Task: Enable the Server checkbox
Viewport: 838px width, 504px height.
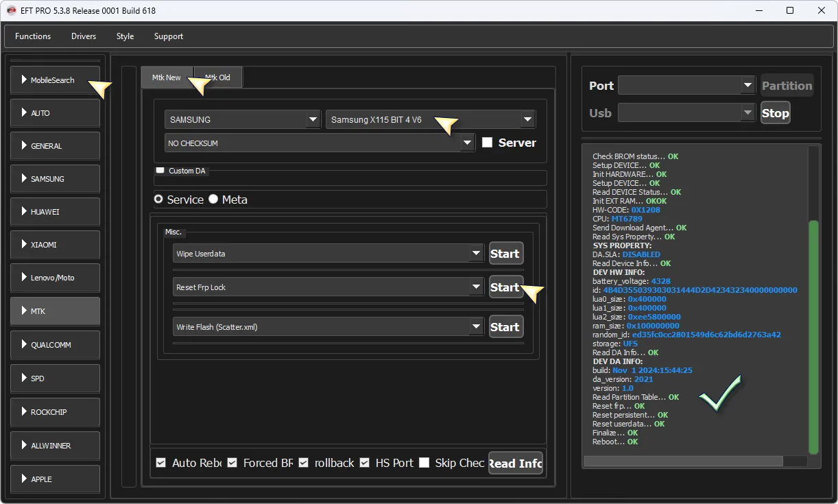Action: (x=488, y=143)
